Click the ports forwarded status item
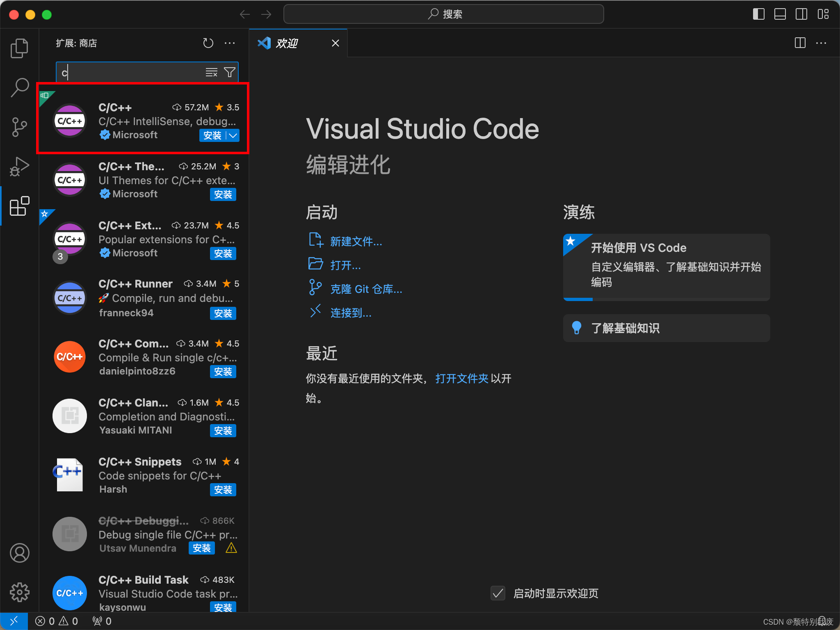The image size is (840, 630). click(x=102, y=621)
